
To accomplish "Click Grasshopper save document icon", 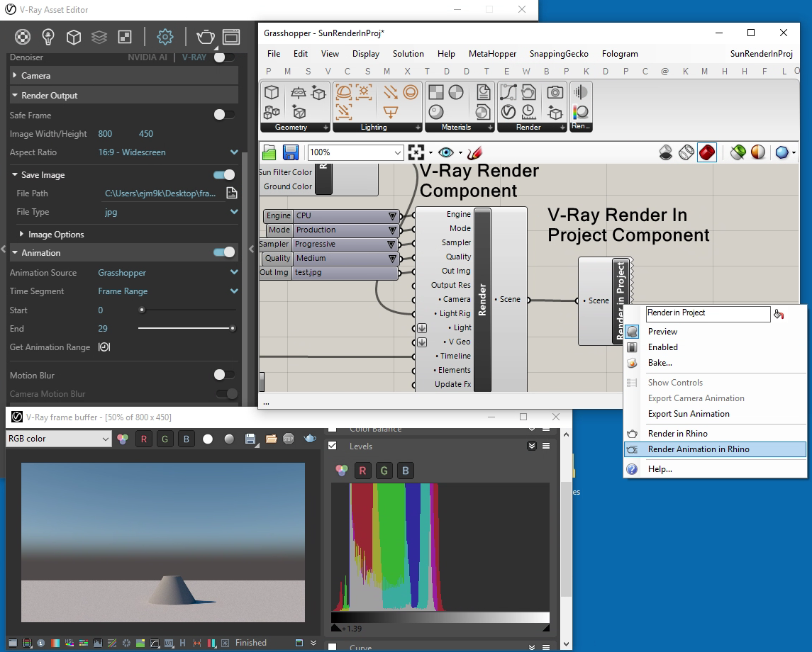I will tap(291, 152).
